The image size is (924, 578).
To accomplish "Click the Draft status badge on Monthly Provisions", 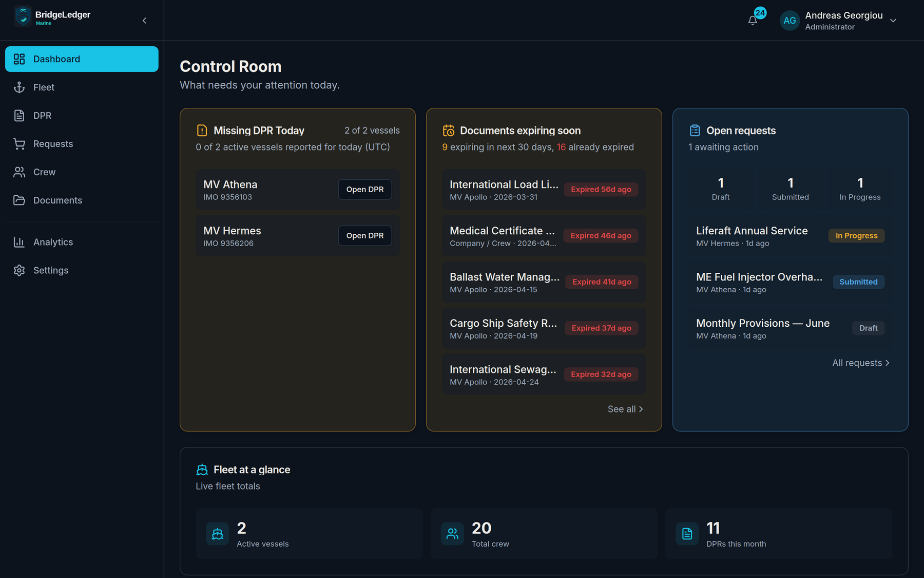I will 869,328.
